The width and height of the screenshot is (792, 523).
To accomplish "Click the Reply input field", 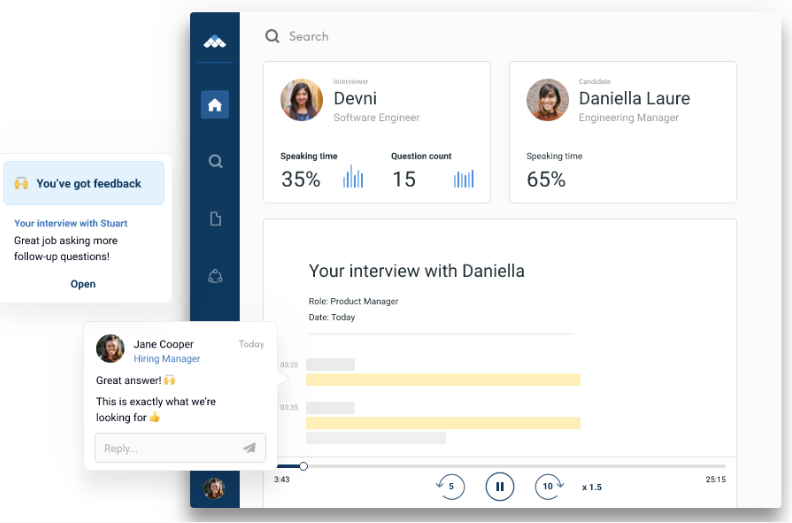I will pos(180,448).
